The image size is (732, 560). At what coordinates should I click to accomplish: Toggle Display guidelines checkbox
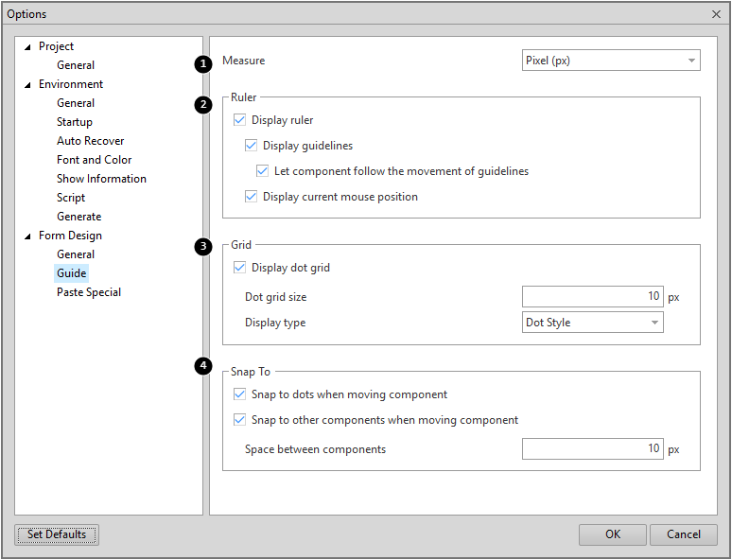coord(251,146)
